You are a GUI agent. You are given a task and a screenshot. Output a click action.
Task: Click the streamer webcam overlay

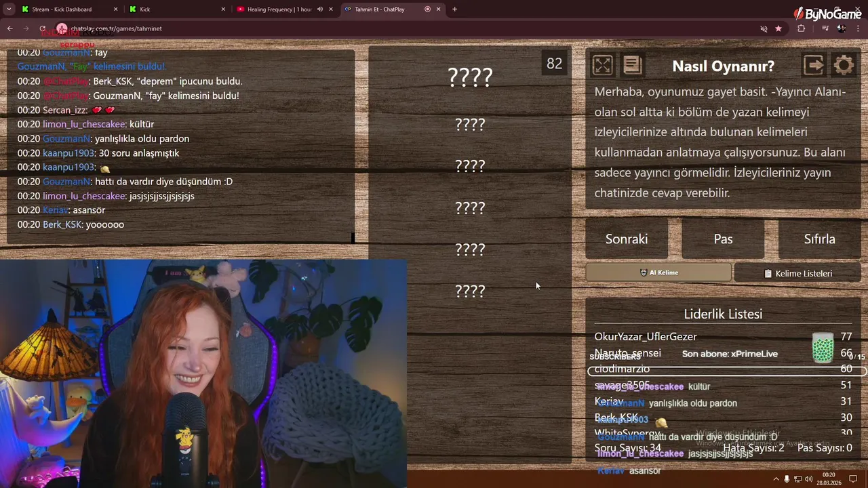(x=203, y=373)
